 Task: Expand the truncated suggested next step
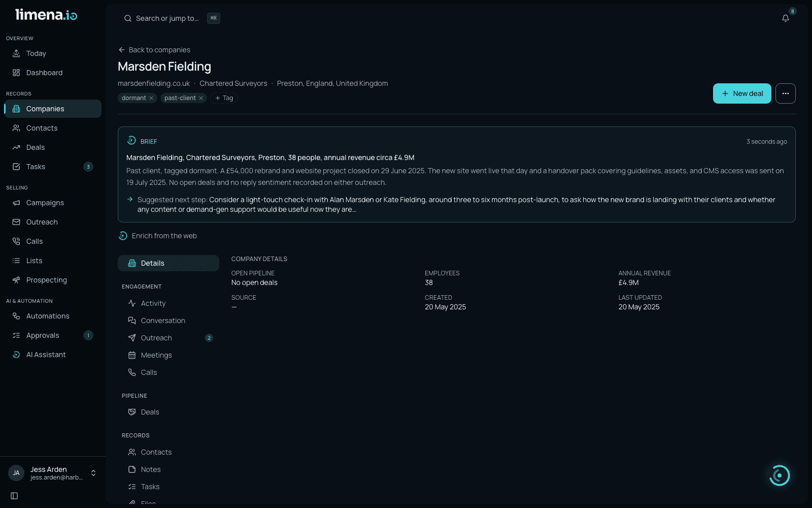[456, 204]
